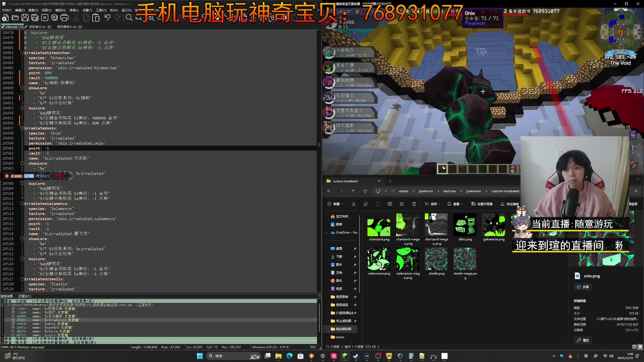
Task: Click the Open file folder icon in Notepad++
Action: 15,18
